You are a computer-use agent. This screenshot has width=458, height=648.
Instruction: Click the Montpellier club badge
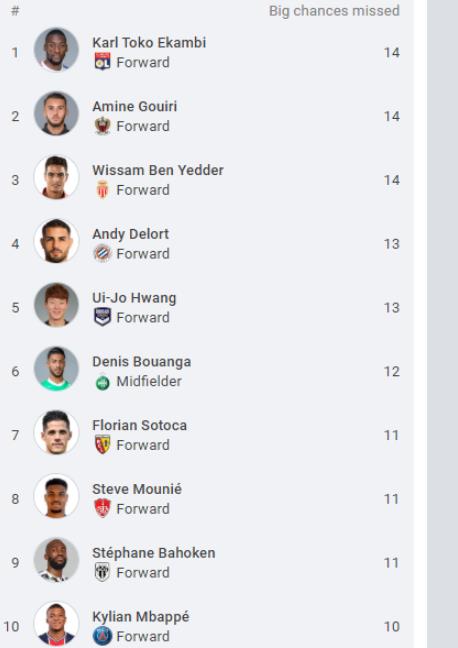pos(102,253)
